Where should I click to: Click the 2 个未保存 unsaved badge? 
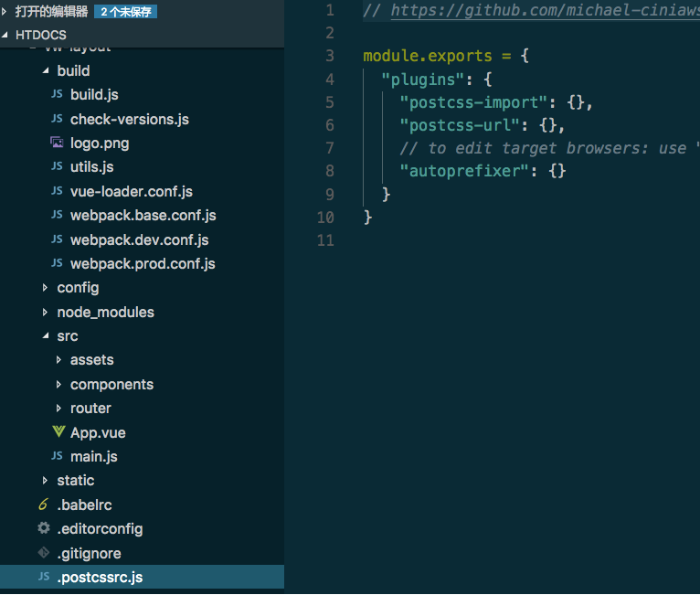pos(125,12)
